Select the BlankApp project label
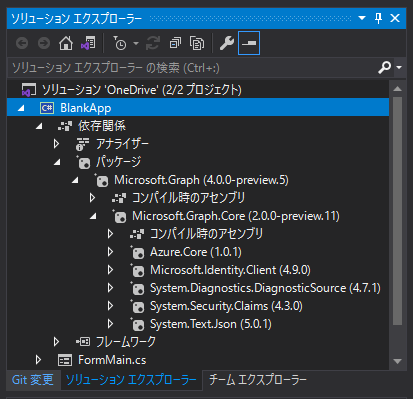 point(86,108)
